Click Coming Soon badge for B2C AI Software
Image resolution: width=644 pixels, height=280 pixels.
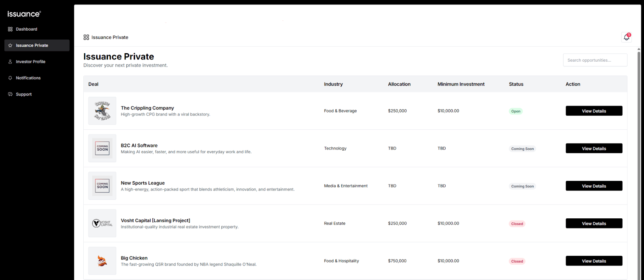coord(522,149)
